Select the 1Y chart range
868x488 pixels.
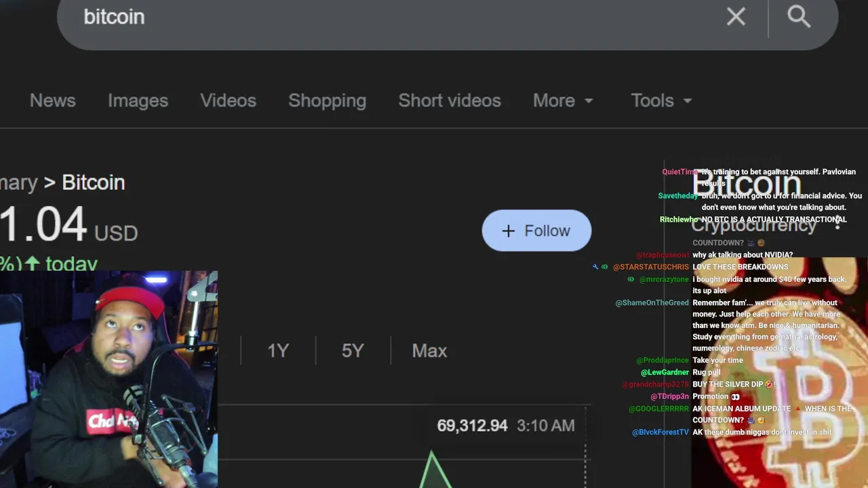(x=278, y=350)
